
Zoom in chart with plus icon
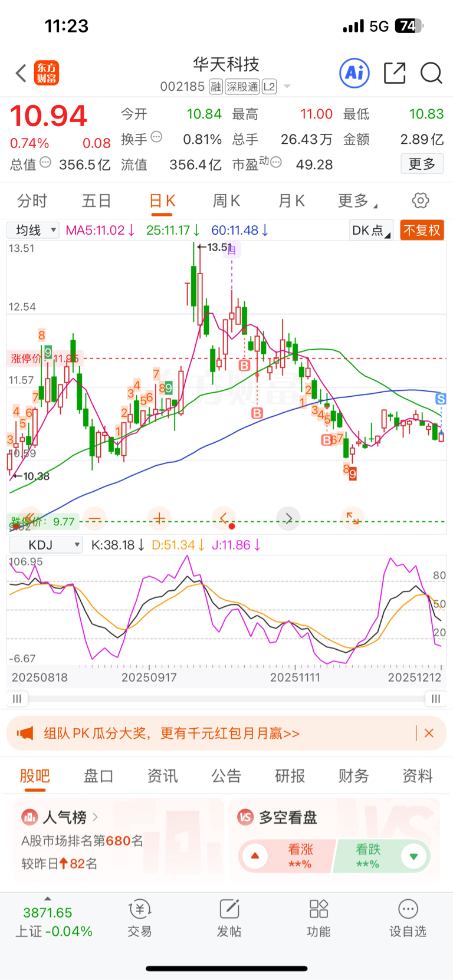(x=159, y=519)
